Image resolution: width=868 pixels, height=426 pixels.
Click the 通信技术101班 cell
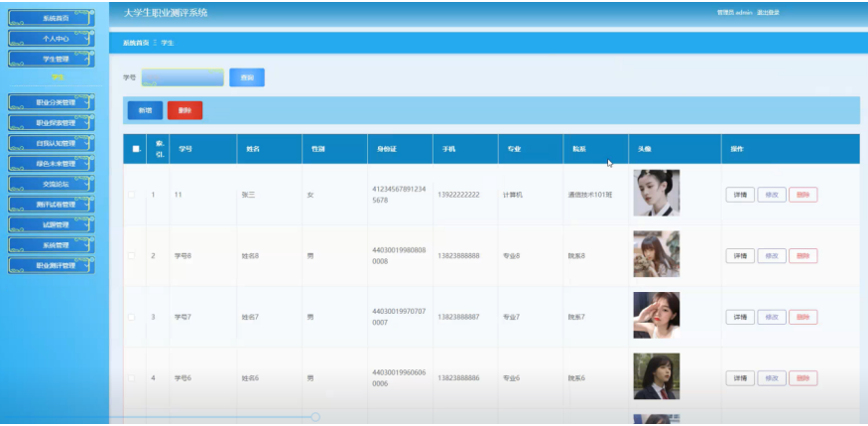point(590,195)
